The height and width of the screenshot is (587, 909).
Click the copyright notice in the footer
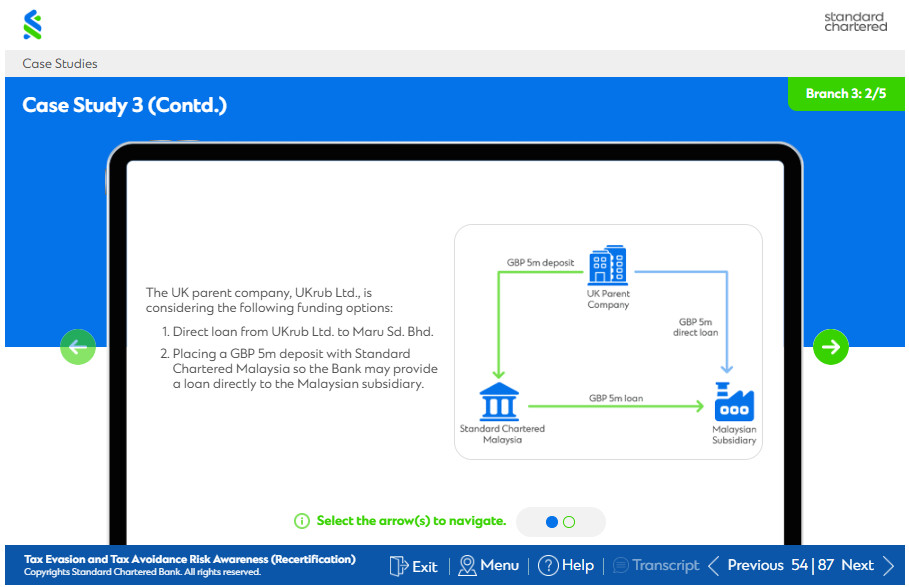click(142, 572)
